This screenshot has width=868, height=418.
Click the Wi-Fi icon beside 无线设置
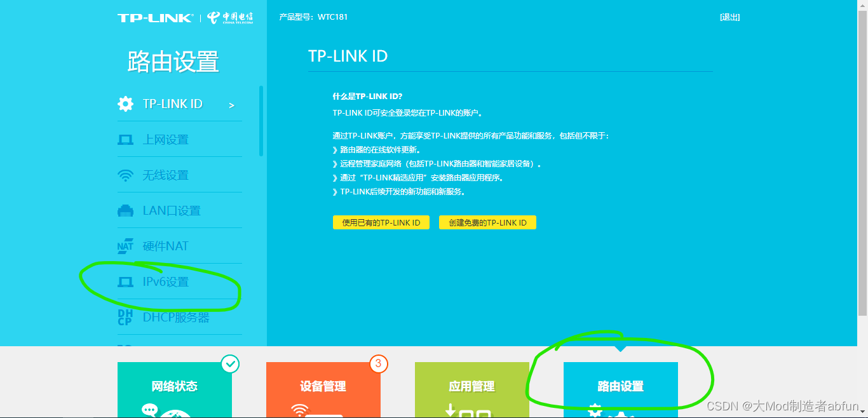click(x=125, y=175)
